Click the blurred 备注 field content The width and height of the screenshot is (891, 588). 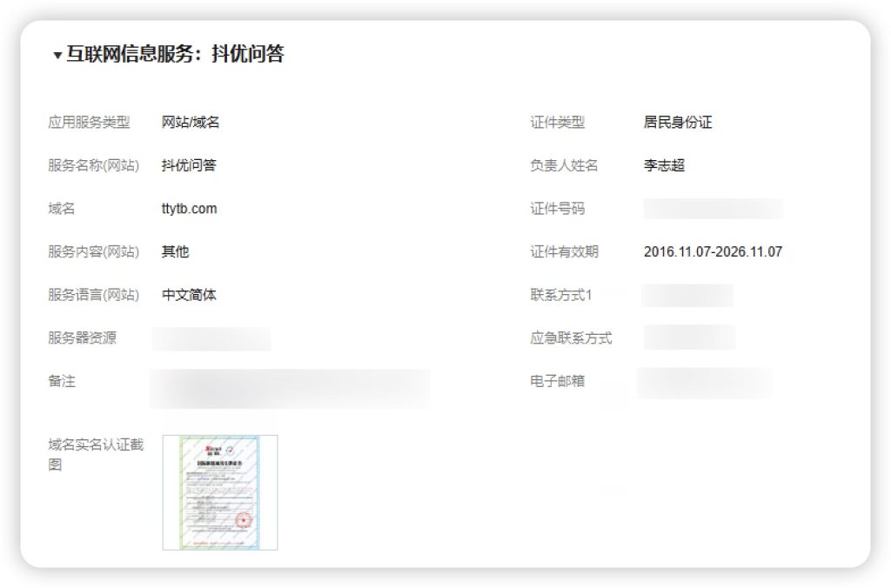289,388
